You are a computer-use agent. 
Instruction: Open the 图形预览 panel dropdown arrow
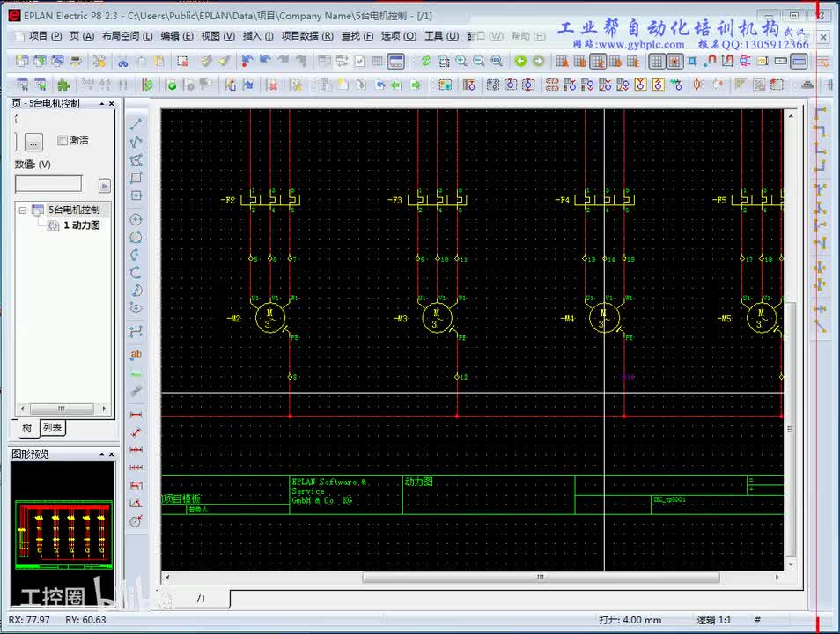point(102,454)
